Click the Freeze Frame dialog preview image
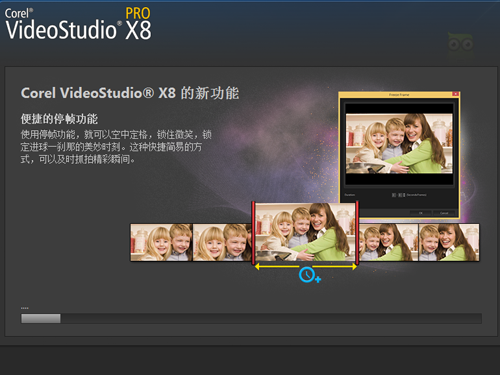The image size is (500, 375). (x=399, y=144)
